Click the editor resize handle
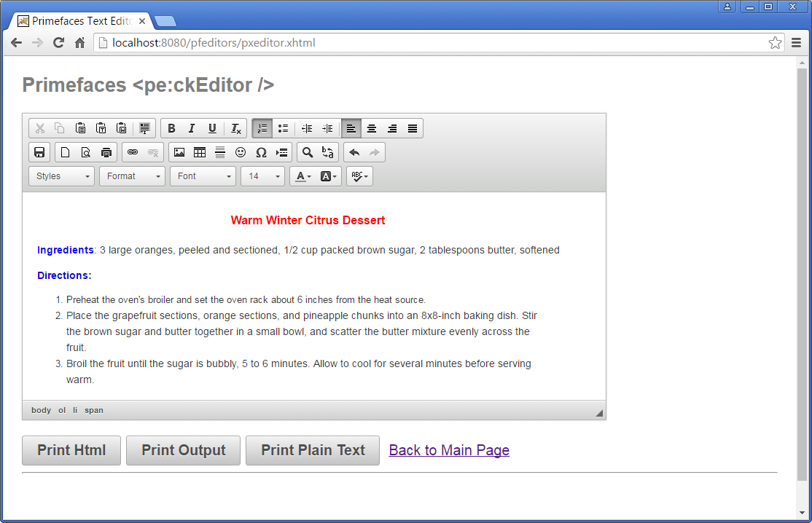 point(599,413)
